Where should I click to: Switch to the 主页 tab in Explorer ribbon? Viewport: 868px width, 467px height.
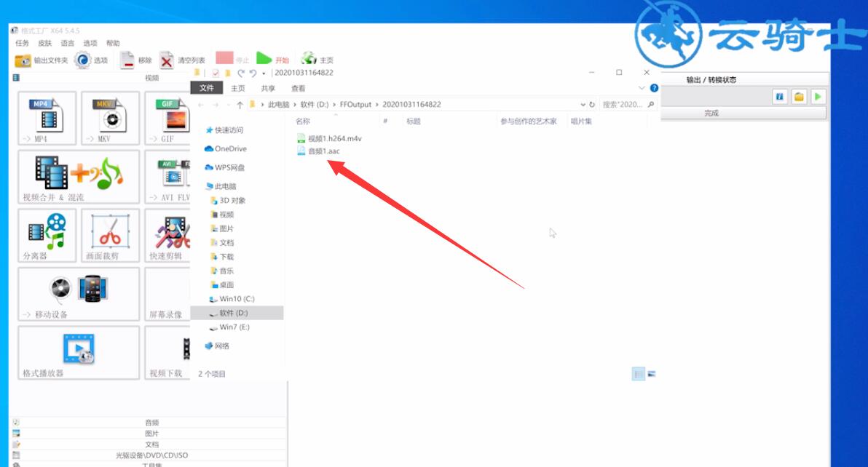238,89
